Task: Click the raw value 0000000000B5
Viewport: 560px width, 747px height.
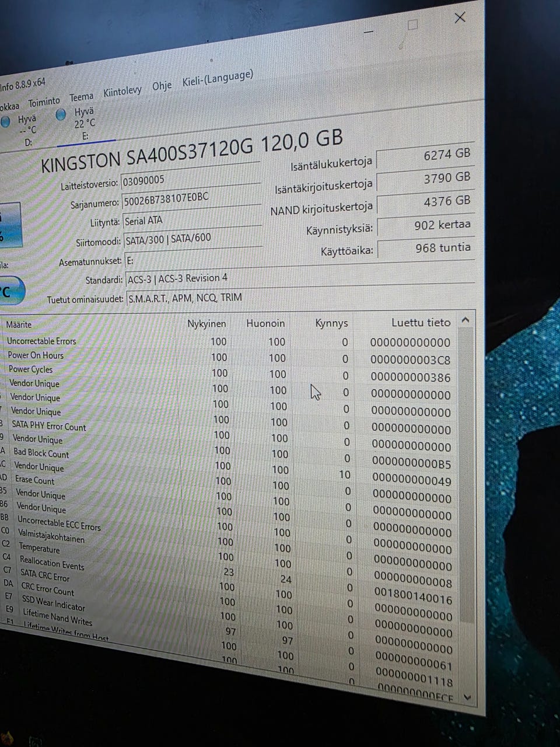Action: [x=411, y=465]
